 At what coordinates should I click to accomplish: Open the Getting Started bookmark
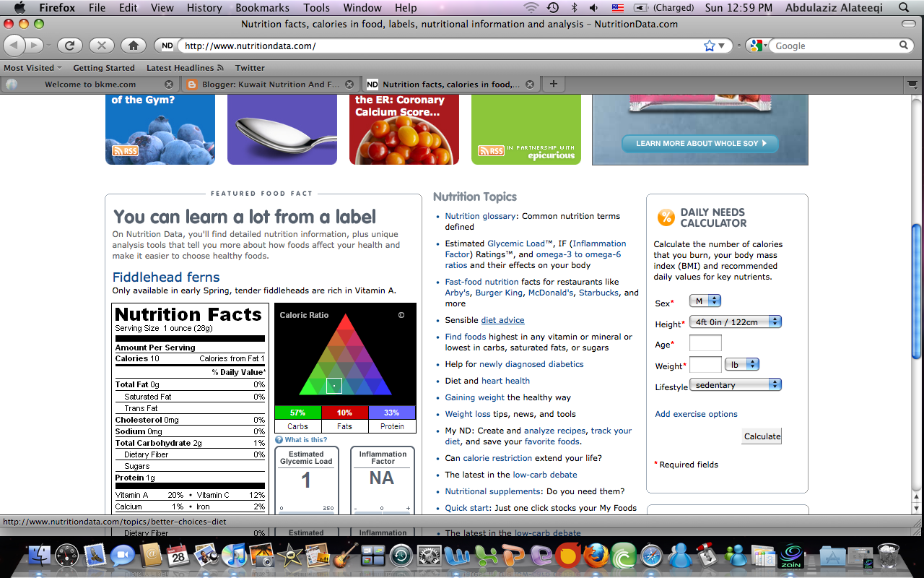click(104, 68)
